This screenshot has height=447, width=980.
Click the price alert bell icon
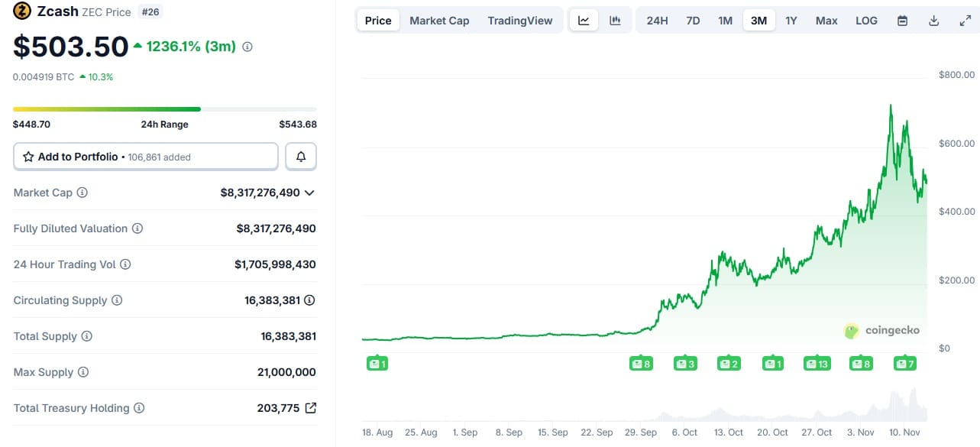(301, 157)
